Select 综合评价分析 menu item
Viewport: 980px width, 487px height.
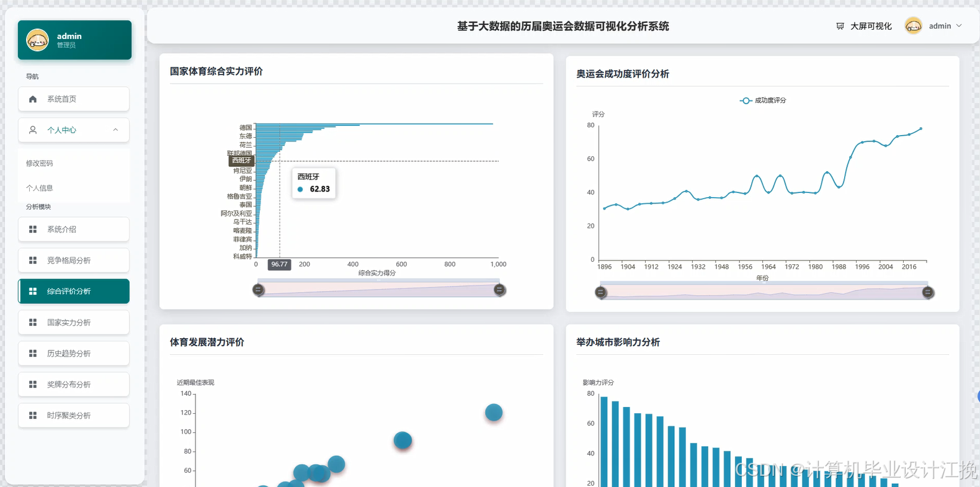74,292
